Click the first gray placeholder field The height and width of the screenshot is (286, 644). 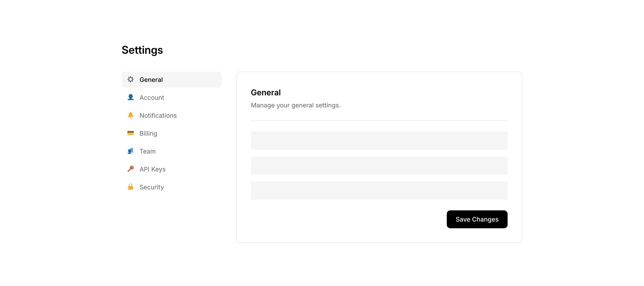pyautogui.click(x=379, y=141)
